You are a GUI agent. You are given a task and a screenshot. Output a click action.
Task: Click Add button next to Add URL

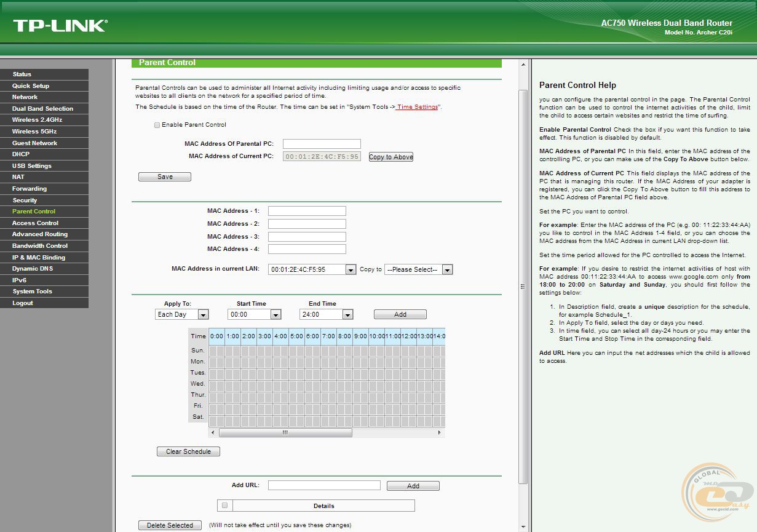(413, 486)
